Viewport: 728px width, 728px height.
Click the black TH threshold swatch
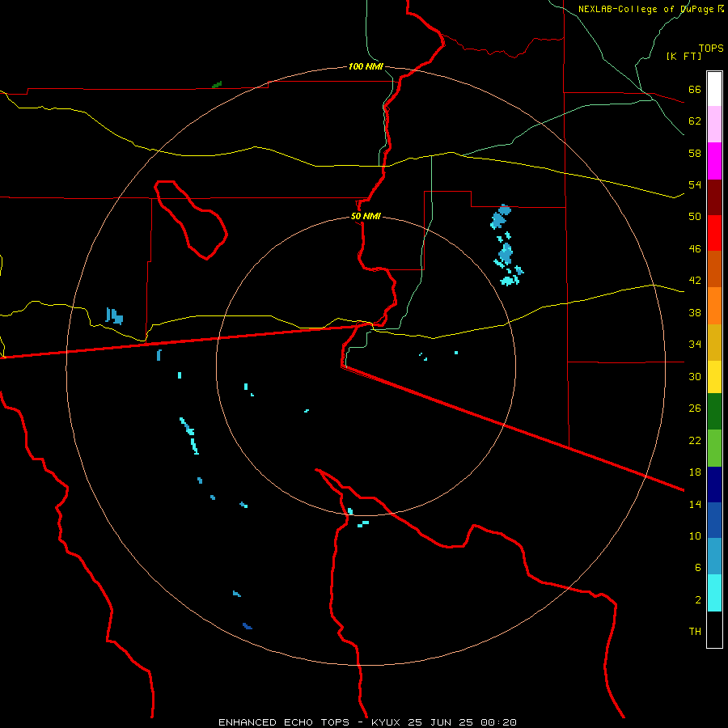tap(714, 629)
